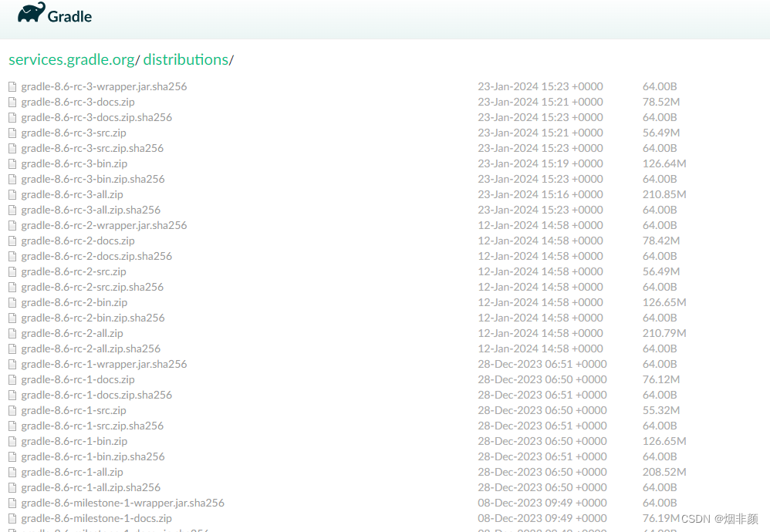Viewport: 770px width, 532px height.
Task: Click file icon beside gradle-8.6-rc-2-docs.zip
Action: tap(13, 241)
